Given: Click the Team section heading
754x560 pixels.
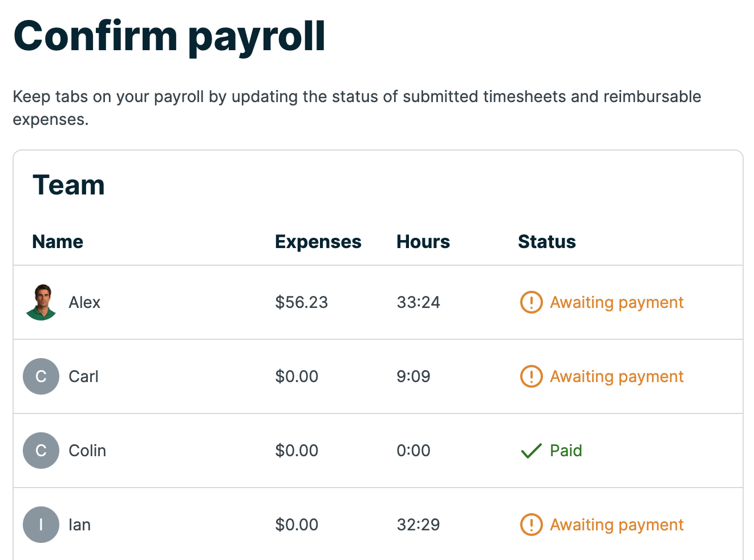Looking at the screenshot, I should [x=68, y=185].
